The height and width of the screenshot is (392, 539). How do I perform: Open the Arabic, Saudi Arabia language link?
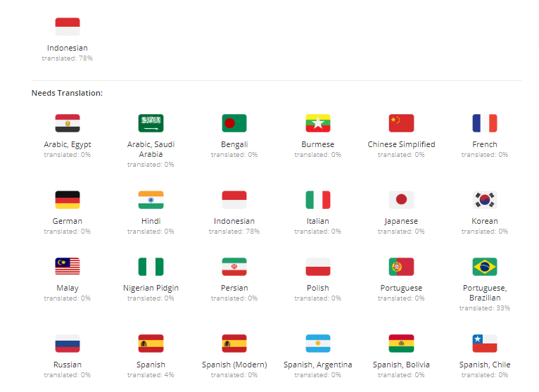(x=151, y=149)
